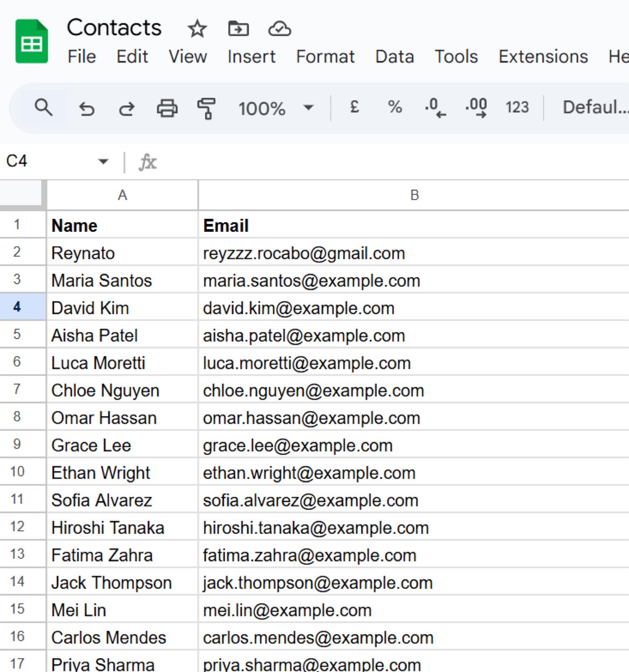The height and width of the screenshot is (672, 629).
Task: Select reyzzz.rocabo@gmail.com cell
Action: click(414, 253)
